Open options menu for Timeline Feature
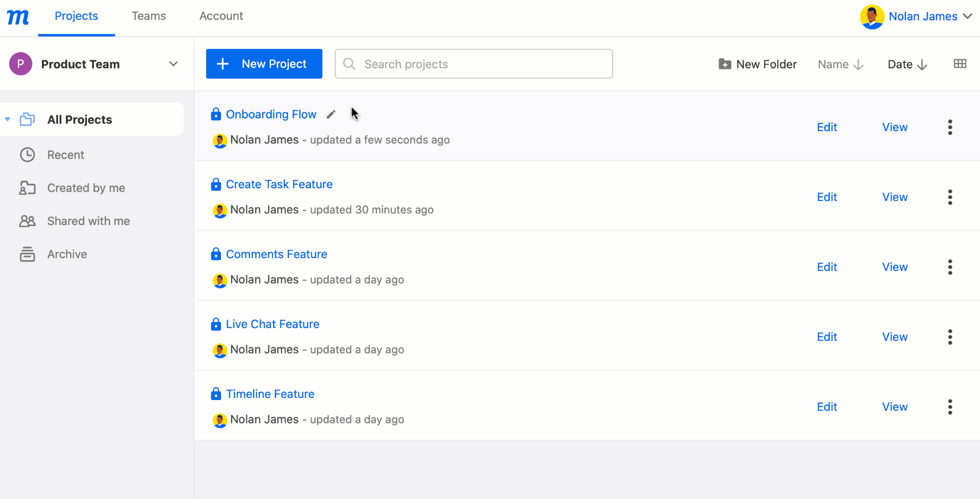Screen dimensions: 980x499 (950, 407)
